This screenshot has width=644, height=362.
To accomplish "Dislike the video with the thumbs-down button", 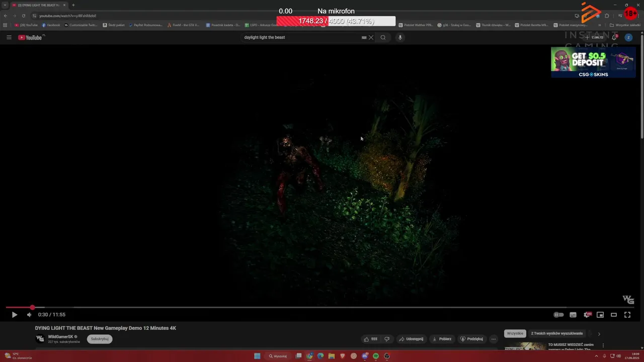I will point(387,339).
